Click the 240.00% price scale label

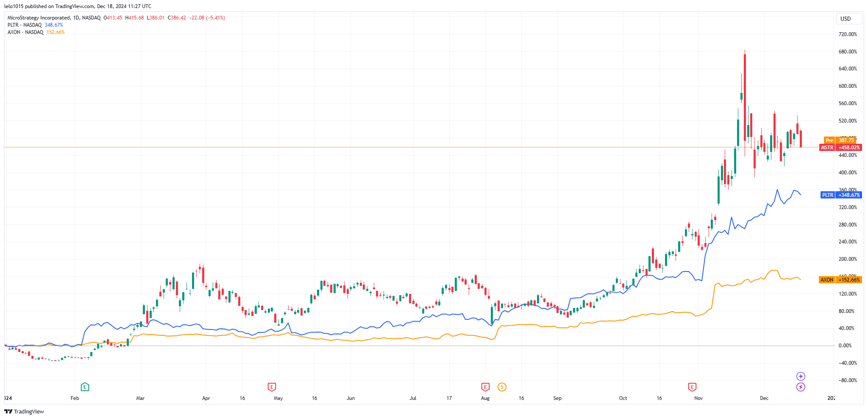(848, 242)
